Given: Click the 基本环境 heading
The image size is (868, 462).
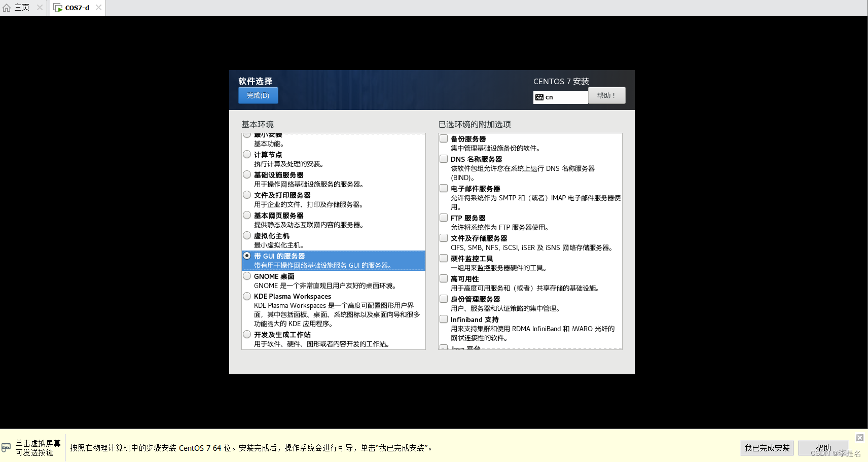Looking at the screenshot, I should point(258,124).
